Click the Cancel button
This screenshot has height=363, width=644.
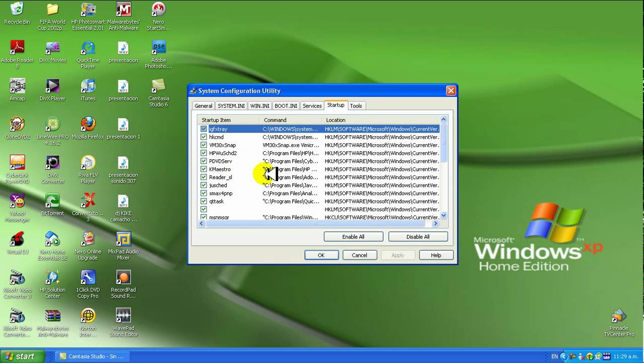click(359, 255)
